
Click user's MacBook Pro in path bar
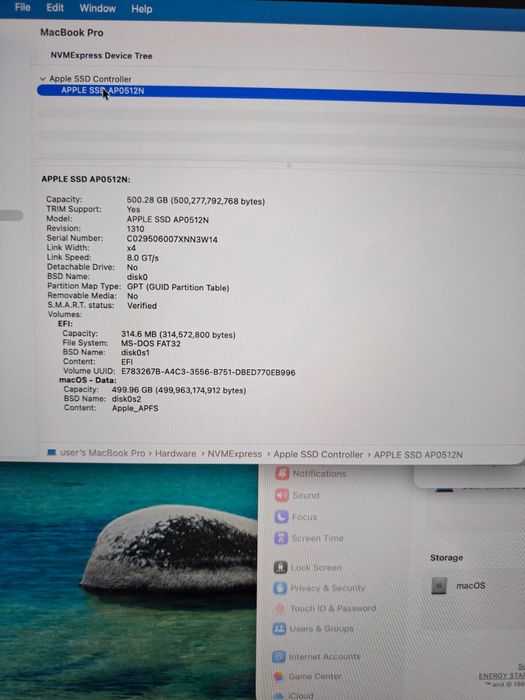pyautogui.click(x=103, y=453)
